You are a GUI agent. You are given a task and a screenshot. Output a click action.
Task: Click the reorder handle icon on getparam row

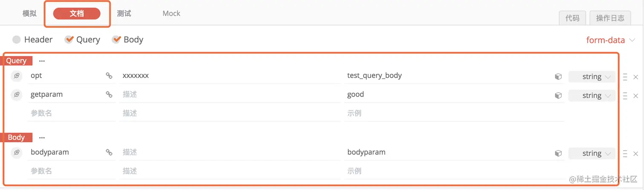625,96
